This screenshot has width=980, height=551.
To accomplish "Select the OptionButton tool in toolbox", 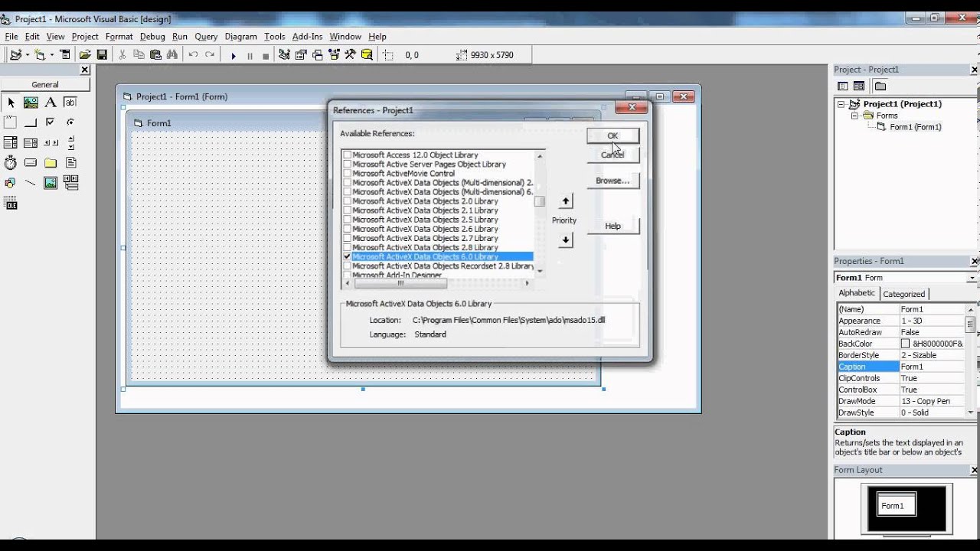I will [70, 122].
